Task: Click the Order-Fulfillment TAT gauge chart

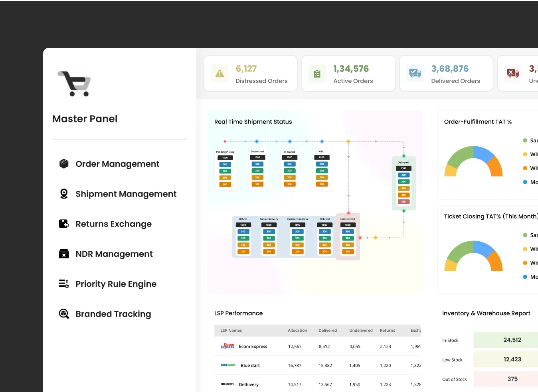Action: click(473, 161)
